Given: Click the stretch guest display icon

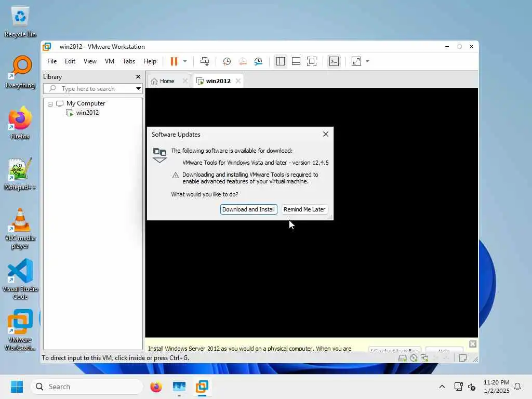Looking at the screenshot, I should tap(356, 61).
